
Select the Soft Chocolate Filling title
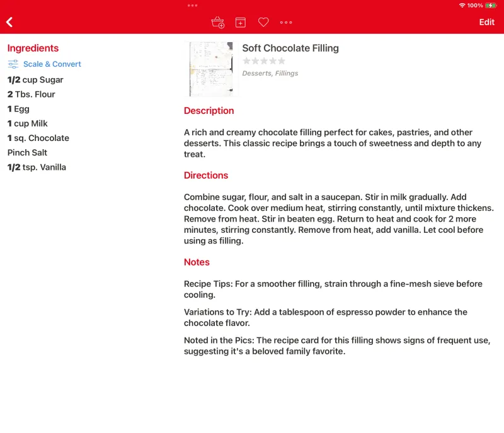pyautogui.click(x=290, y=48)
